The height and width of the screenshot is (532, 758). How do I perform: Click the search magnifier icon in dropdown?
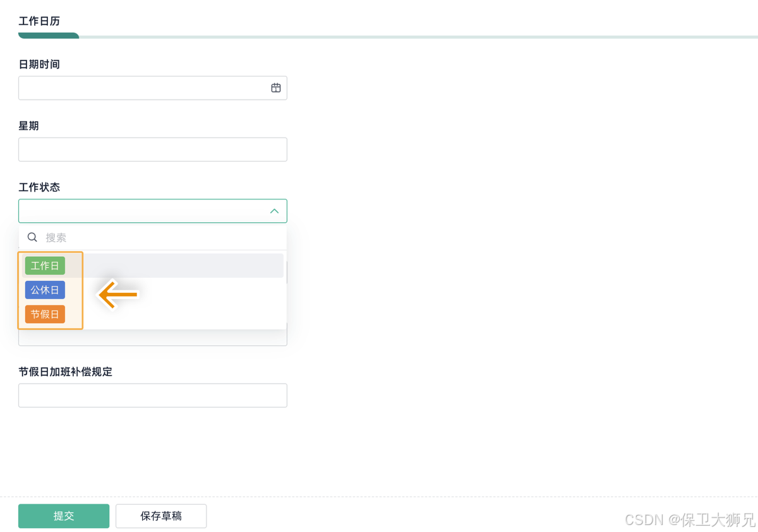(32, 237)
